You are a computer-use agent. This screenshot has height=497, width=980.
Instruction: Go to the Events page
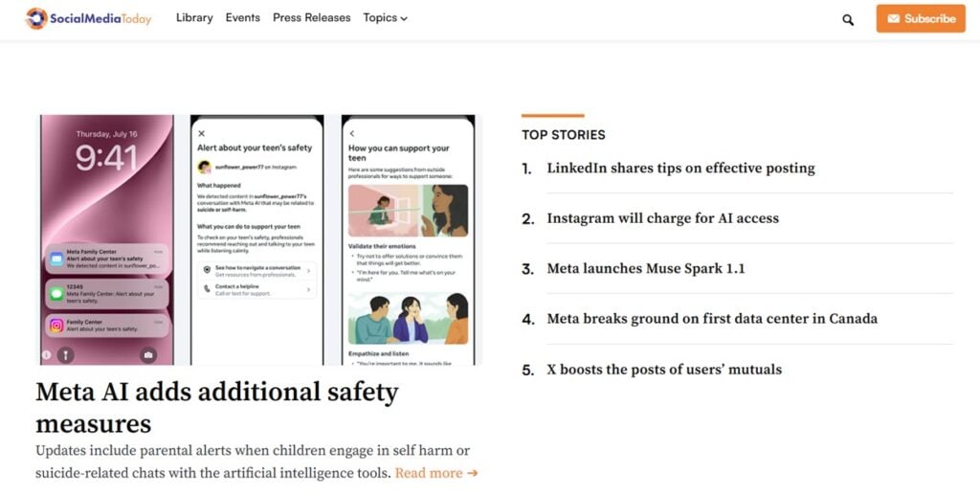click(x=242, y=18)
